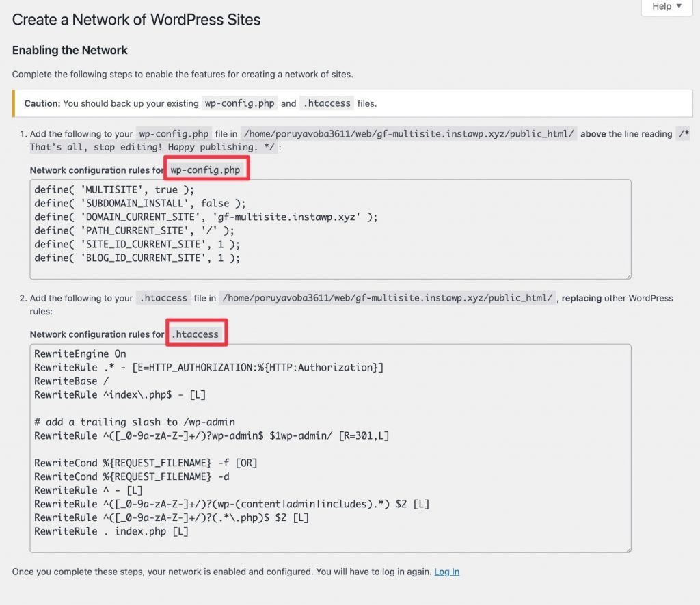
Task: Click the highlighted .htaccess label
Action: [197, 333]
